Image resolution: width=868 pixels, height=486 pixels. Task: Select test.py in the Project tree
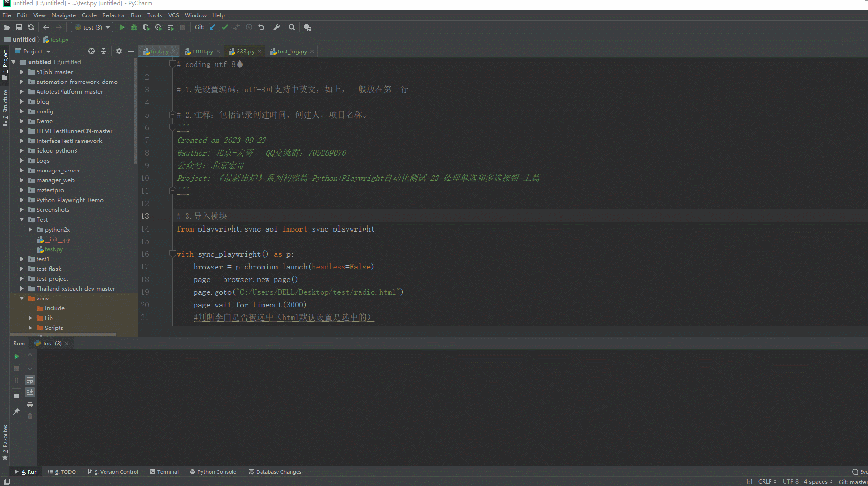click(x=53, y=249)
